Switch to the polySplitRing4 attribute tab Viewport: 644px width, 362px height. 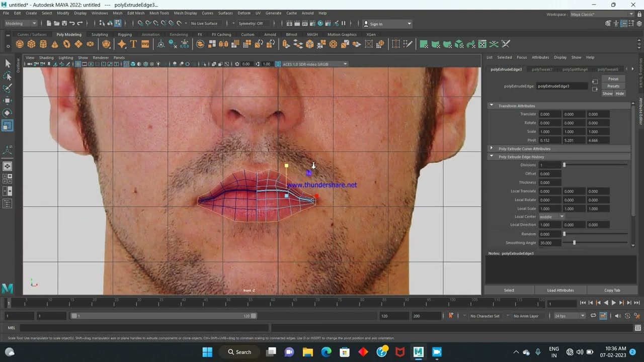[x=575, y=69]
